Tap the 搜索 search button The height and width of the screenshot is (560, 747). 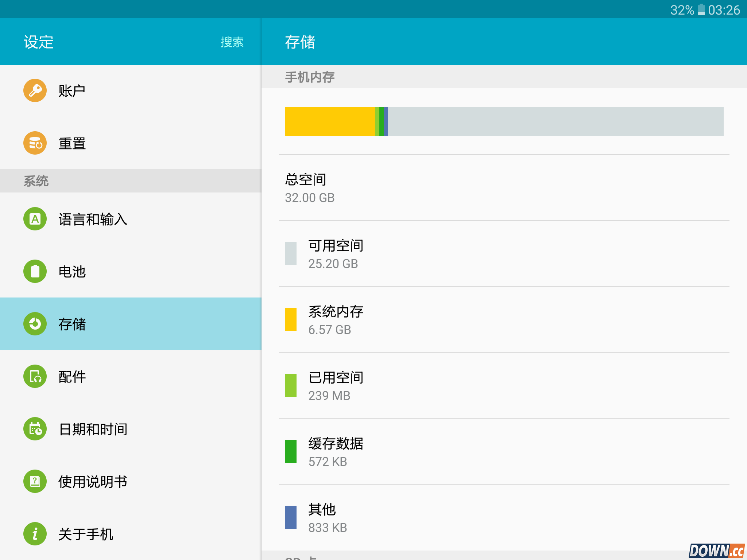point(232,42)
